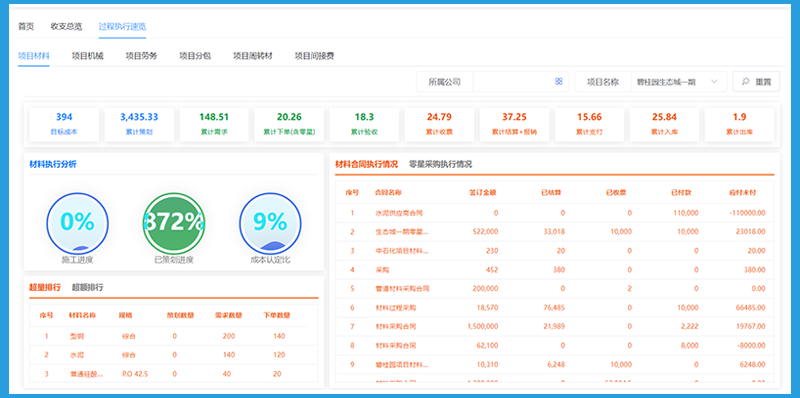Switch to the 项目机械 sub-tab
Viewport: 800px width, 398px height.
point(88,56)
